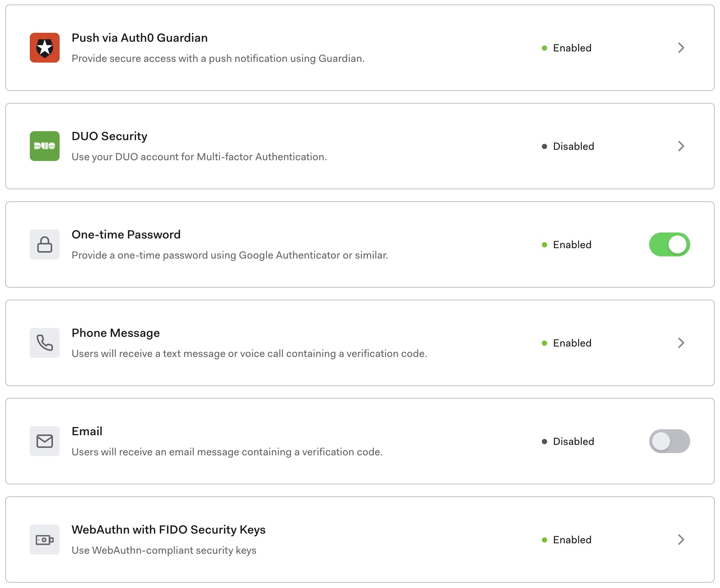Image resolution: width=720 pixels, height=588 pixels.
Task: Click the Email description text
Action: 227,452
